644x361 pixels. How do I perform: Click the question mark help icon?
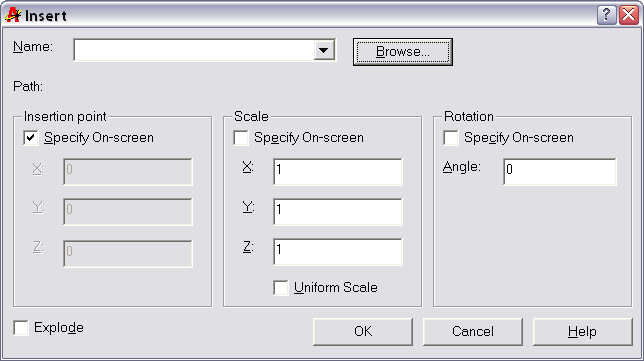tap(606, 15)
